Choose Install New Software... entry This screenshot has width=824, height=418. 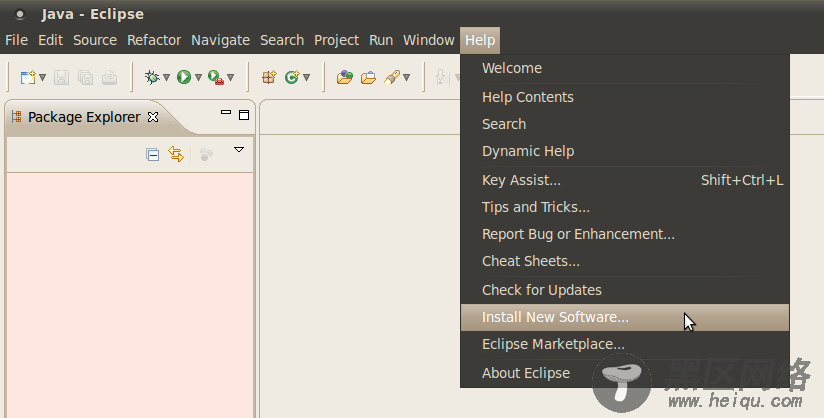tap(625, 318)
